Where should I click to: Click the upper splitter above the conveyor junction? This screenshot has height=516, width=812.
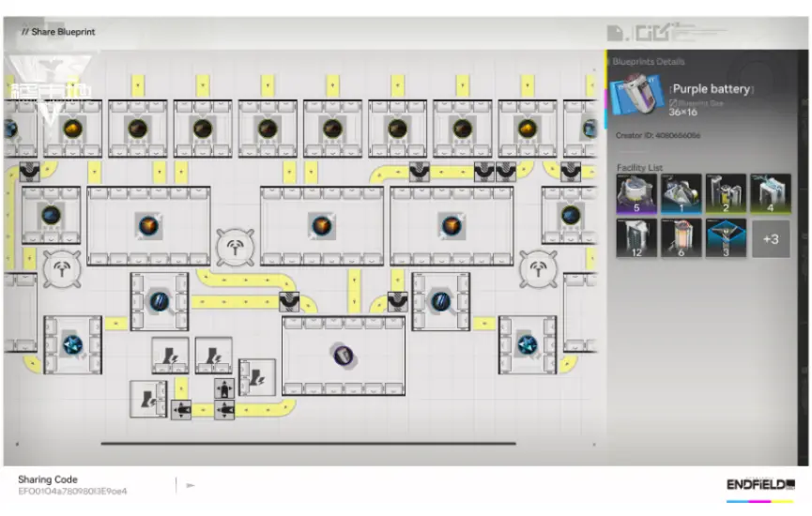224,388
